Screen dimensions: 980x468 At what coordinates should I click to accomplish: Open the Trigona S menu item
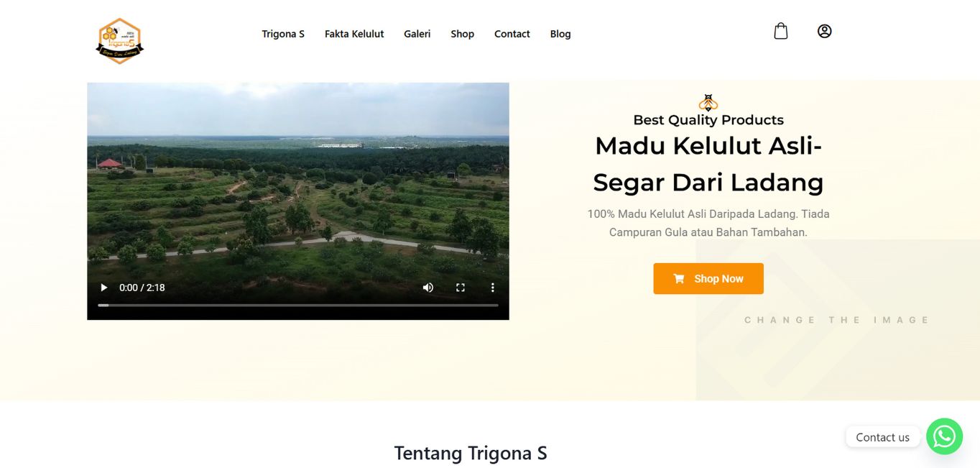click(x=283, y=34)
